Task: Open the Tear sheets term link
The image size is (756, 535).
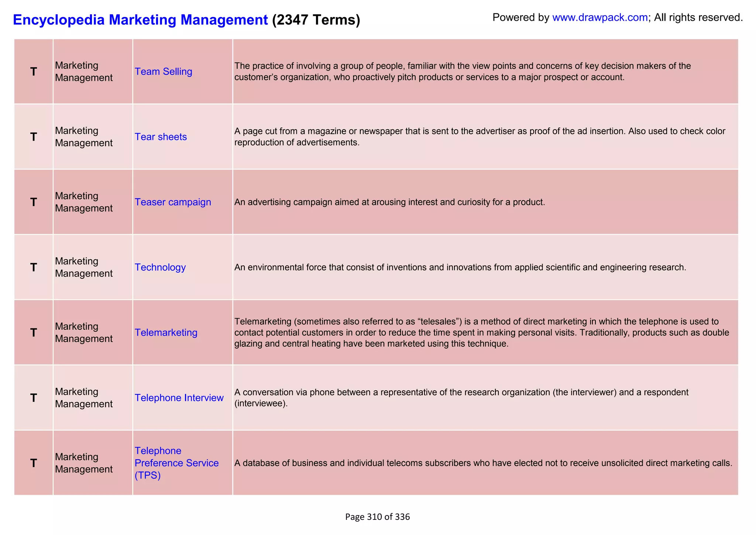Action: (161, 137)
